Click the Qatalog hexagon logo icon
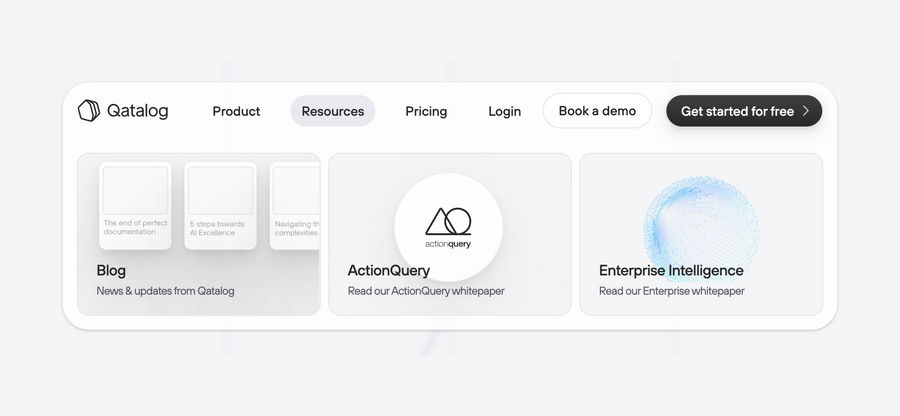 89,111
